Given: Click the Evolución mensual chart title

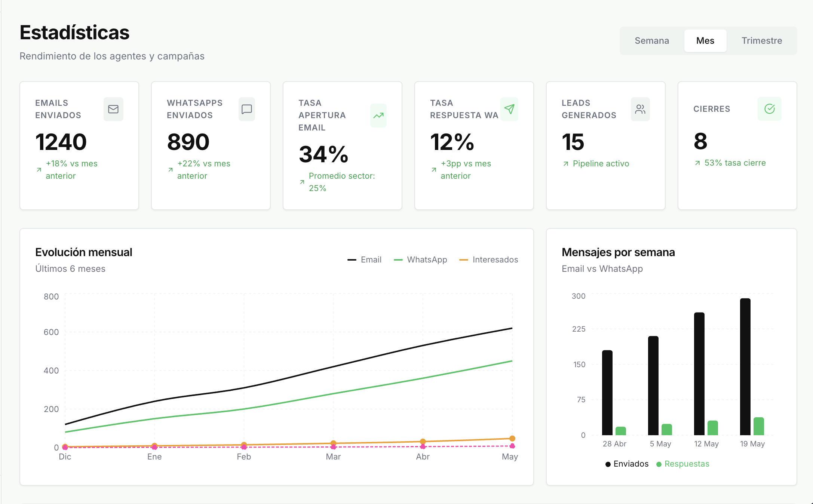Looking at the screenshot, I should pos(84,252).
